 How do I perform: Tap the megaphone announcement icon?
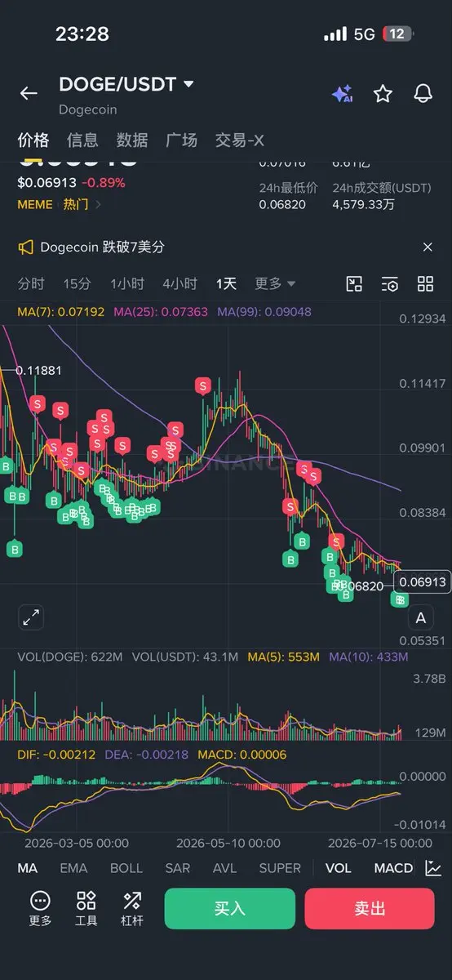click(26, 247)
